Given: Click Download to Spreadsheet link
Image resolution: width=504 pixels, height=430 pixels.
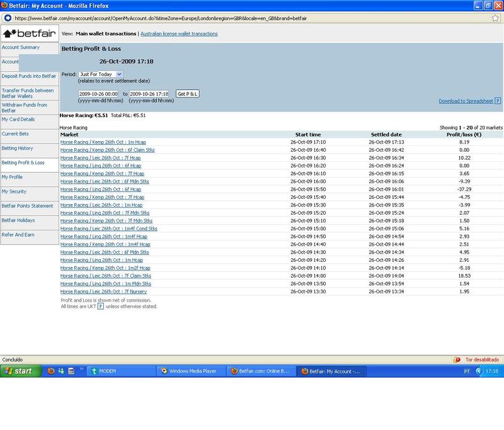Looking at the screenshot, I should pyautogui.click(x=466, y=101).
